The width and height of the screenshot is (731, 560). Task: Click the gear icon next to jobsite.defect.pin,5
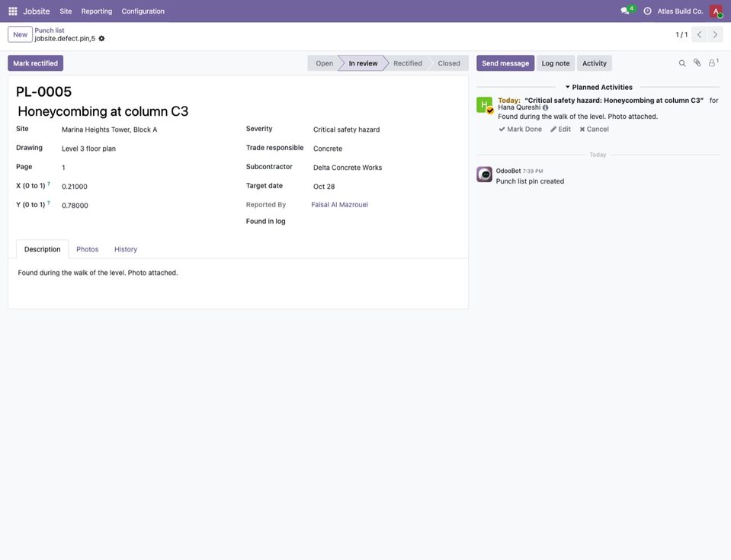[x=101, y=39]
